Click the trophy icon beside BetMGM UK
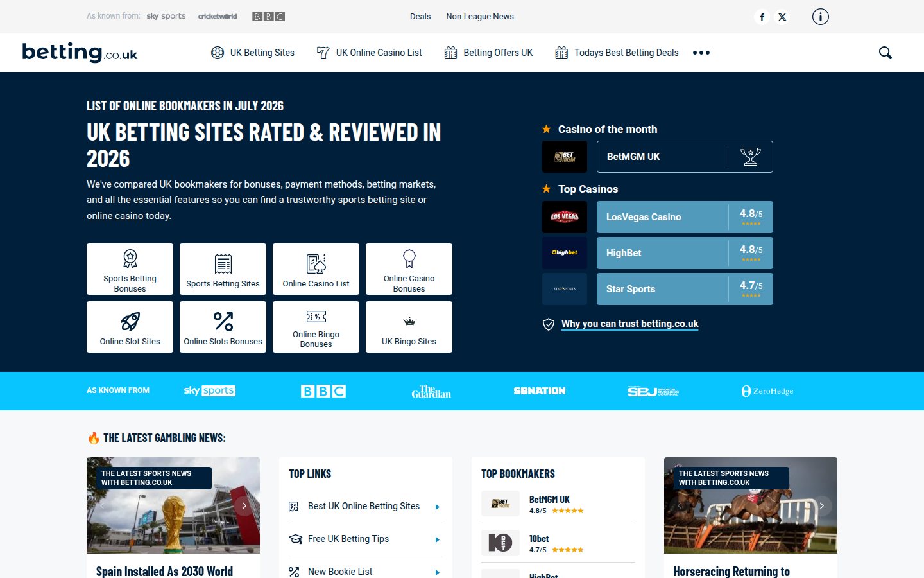The image size is (924, 578). (751, 157)
